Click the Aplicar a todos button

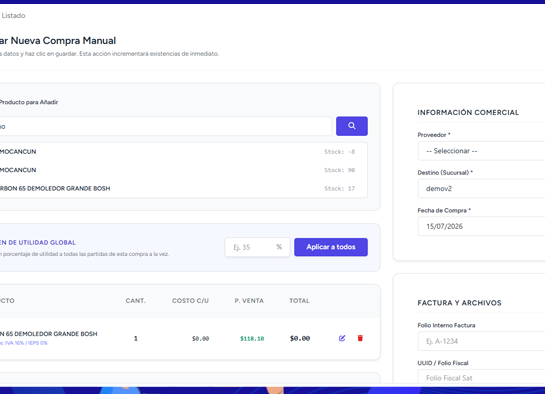[x=331, y=247]
